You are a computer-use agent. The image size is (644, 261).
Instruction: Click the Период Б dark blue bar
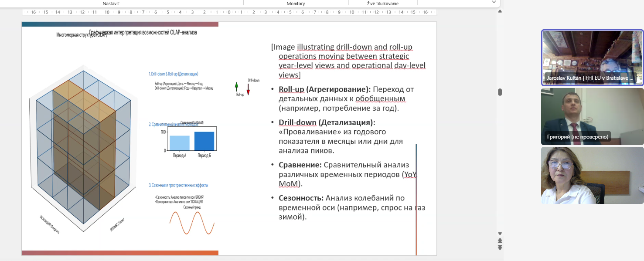coord(204,141)
